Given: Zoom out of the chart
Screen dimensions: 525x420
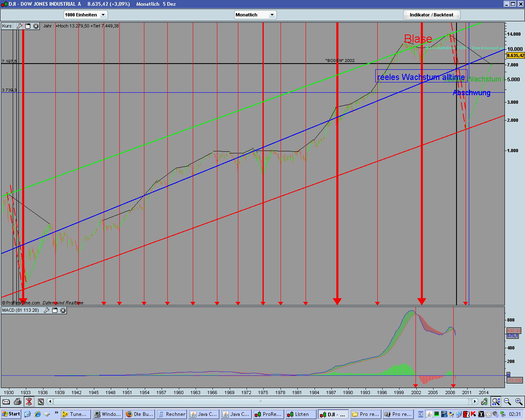Looking at the screenshot, I should 507,402.
